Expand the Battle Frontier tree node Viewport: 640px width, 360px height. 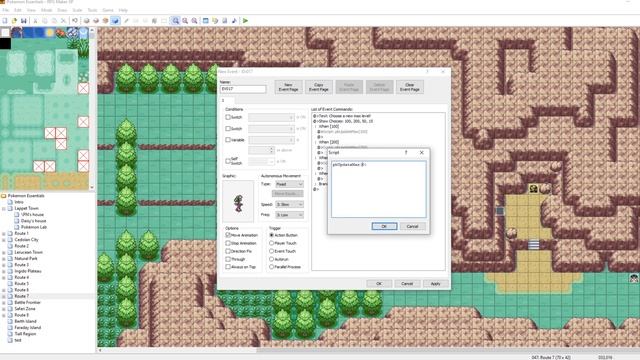pos(4,302)
